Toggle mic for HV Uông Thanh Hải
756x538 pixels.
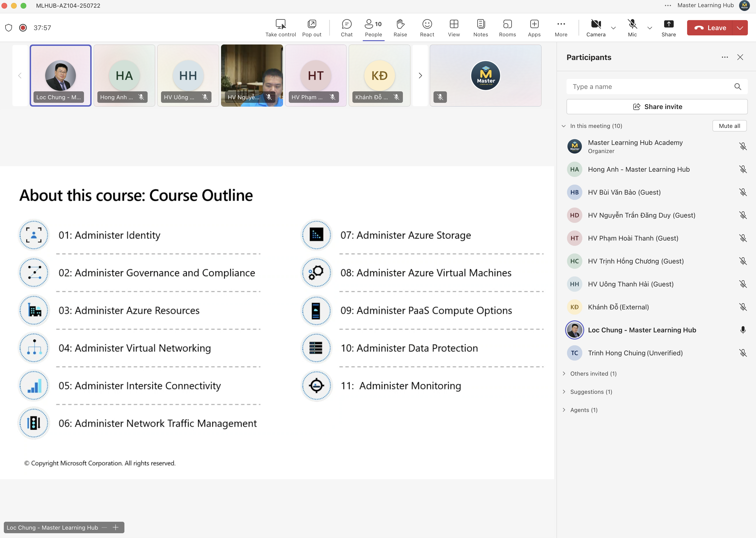coord(743,284)
